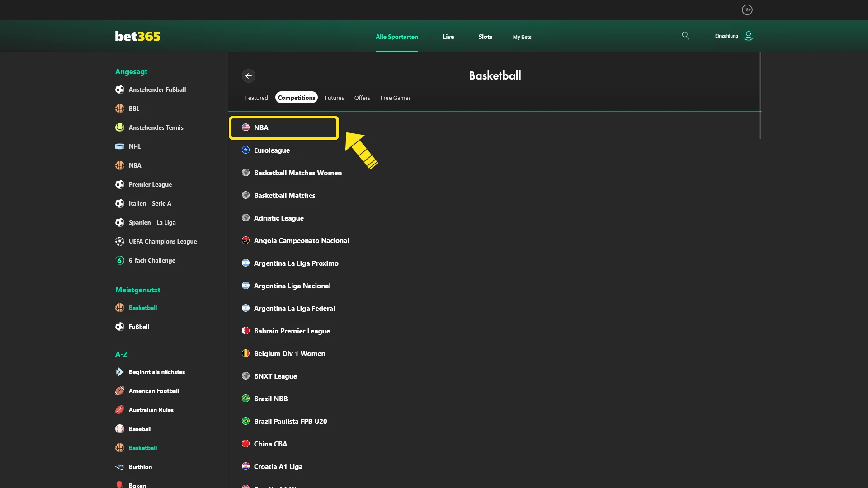The height and width of the screenshot is (488, 868).
Task: Open the Euroleague competition
Action: (271, 150)
